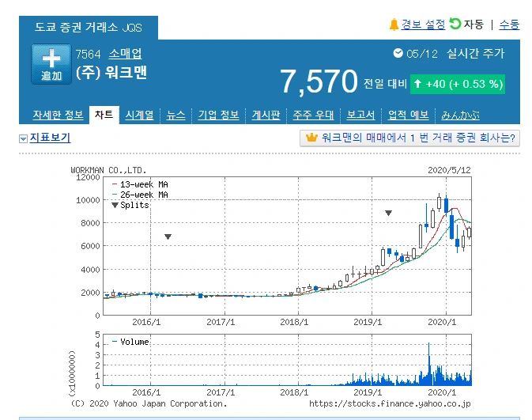Click the stock code 7564

click(x=89, y=54)
